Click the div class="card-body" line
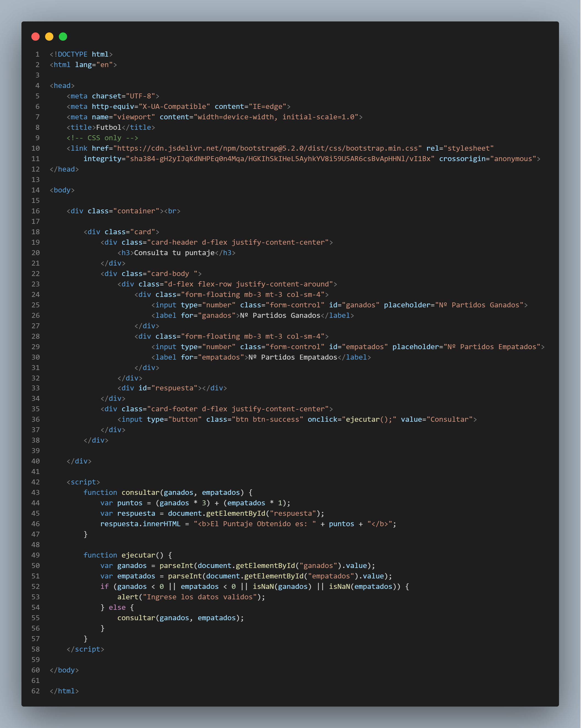Screen dimensions: 581x728 pos(151,274)
